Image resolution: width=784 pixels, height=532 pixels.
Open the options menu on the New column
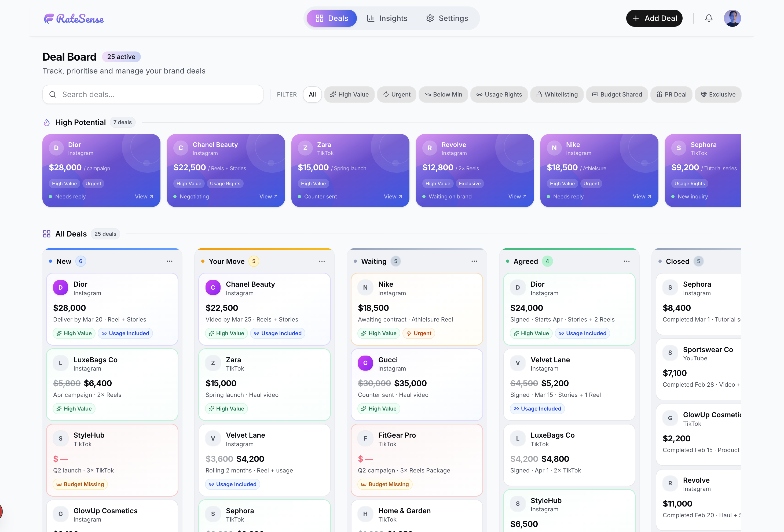click(x=169, y=261)
